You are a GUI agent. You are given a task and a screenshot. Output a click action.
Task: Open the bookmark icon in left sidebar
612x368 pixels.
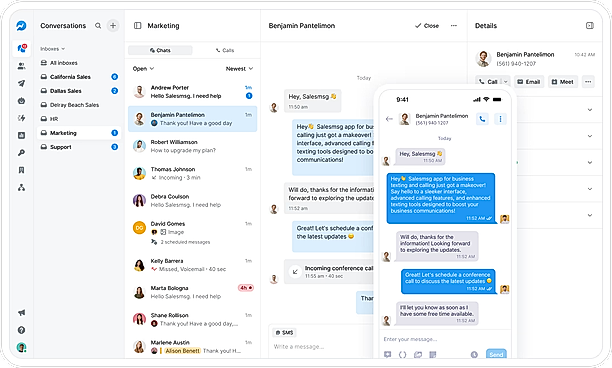(21, 170)
